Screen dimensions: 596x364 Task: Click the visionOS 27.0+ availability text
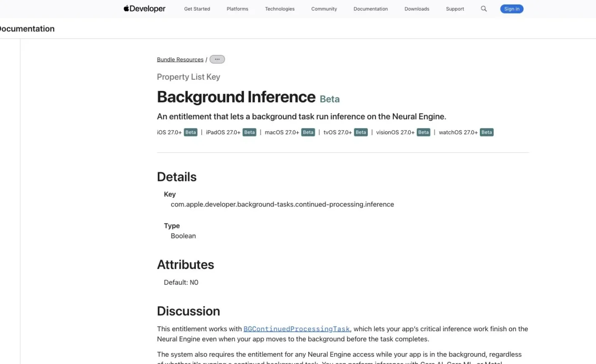tap(395, 132)
